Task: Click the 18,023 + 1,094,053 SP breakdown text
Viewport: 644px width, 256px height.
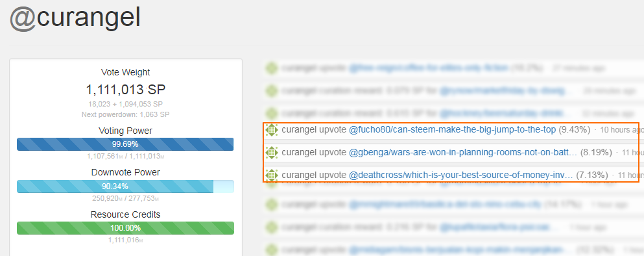Action: pos(125,104)
